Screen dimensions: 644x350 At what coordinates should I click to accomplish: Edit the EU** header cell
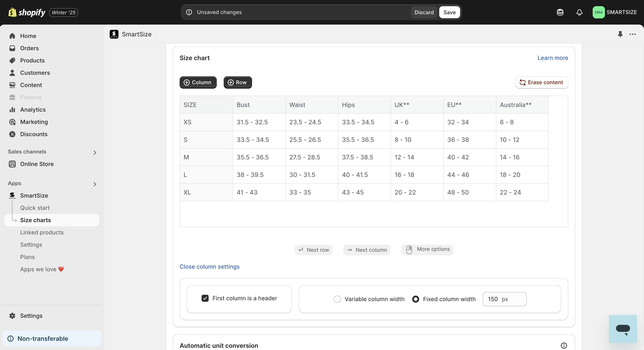coord(470,105)
